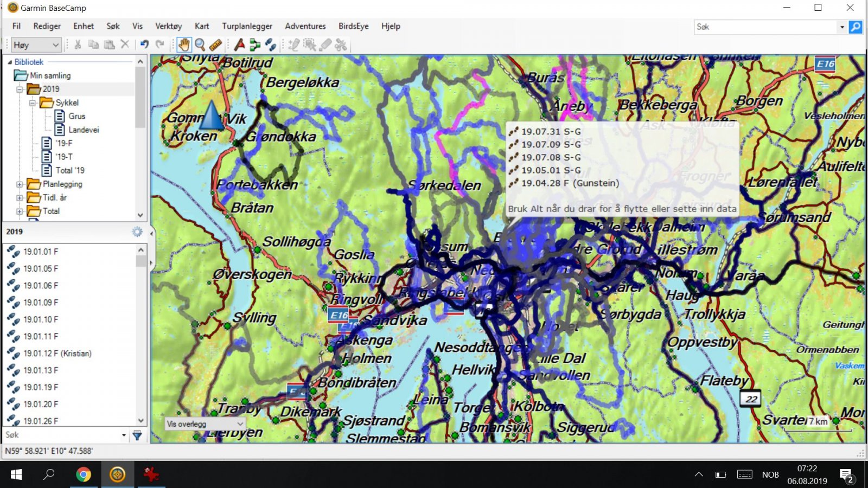
Task: Select track 19.01.12 F (Kristian)
Action: [57, 354]
